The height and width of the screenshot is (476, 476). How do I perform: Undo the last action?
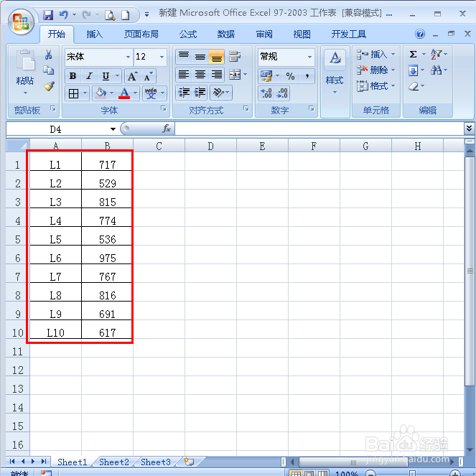pos(63,14)
